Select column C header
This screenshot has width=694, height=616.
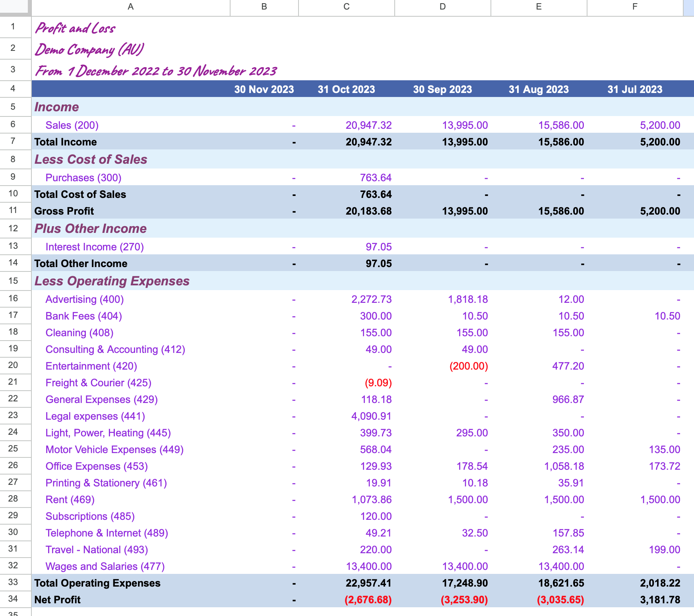[346, 7]
